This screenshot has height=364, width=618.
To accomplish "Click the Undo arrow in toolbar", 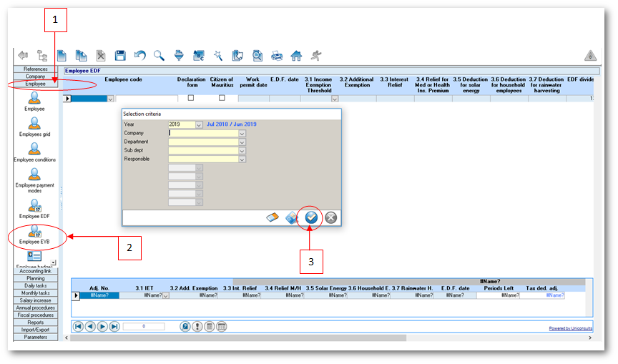I will [139, 55].
